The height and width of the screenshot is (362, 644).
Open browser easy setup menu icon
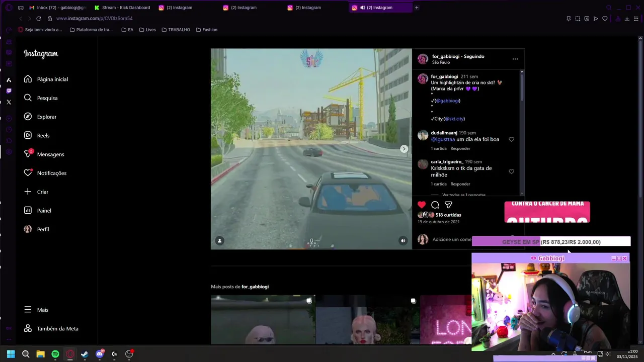click(x=636, y=19)
